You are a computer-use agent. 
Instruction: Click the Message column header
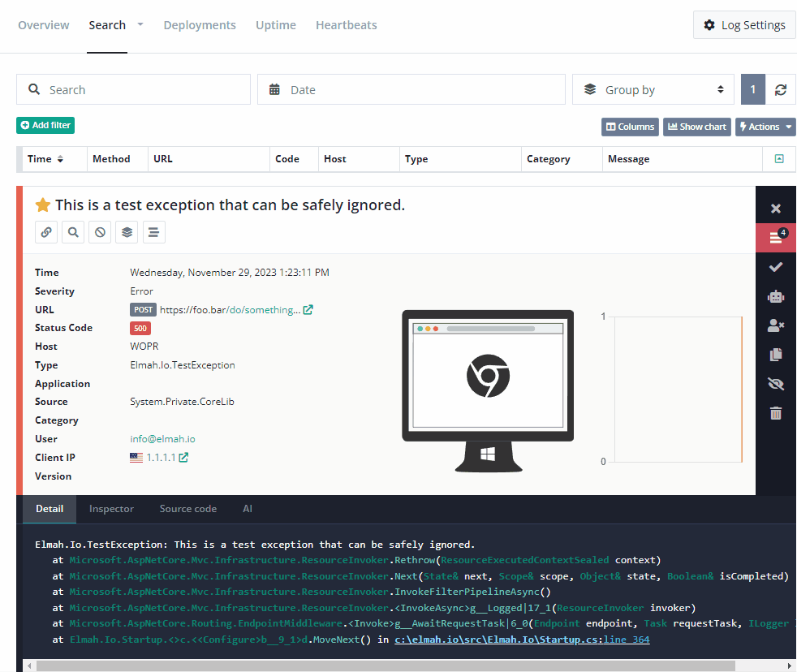click(682, 159)
